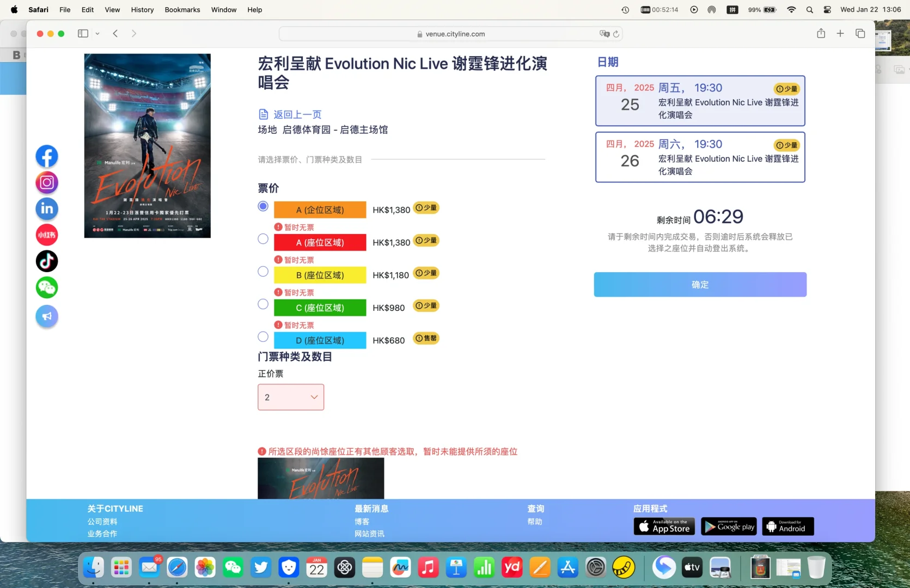
Task: Click the green C (座位区域) color label
Action: [x=320, y=308]
